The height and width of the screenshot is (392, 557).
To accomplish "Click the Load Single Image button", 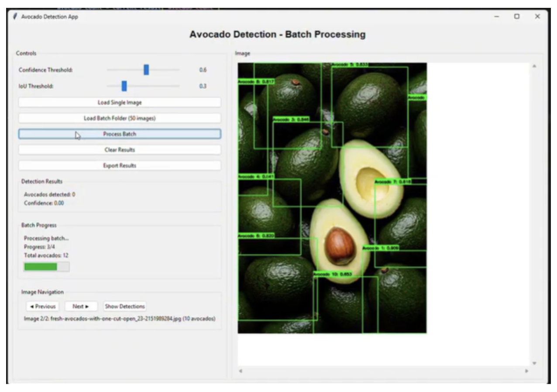I will (x=119, y=103).
